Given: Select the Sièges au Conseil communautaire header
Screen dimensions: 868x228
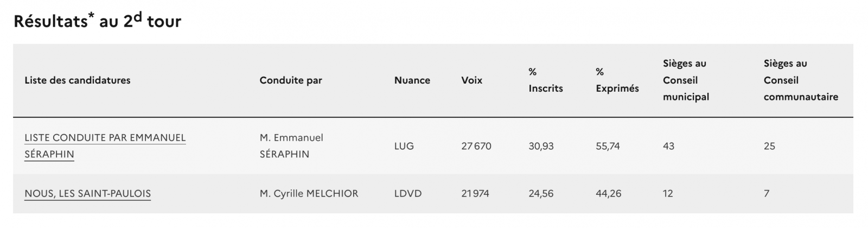Looking at the screenshot, I should [801, 80].
